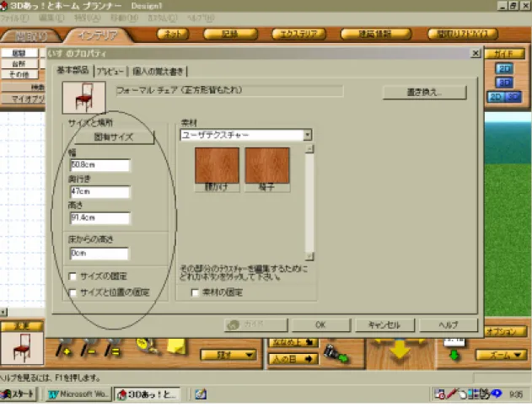The height and width of the screenshot is (407, 532).
Task: Select the split 2D/3D view icon
Action: [504, 97]
